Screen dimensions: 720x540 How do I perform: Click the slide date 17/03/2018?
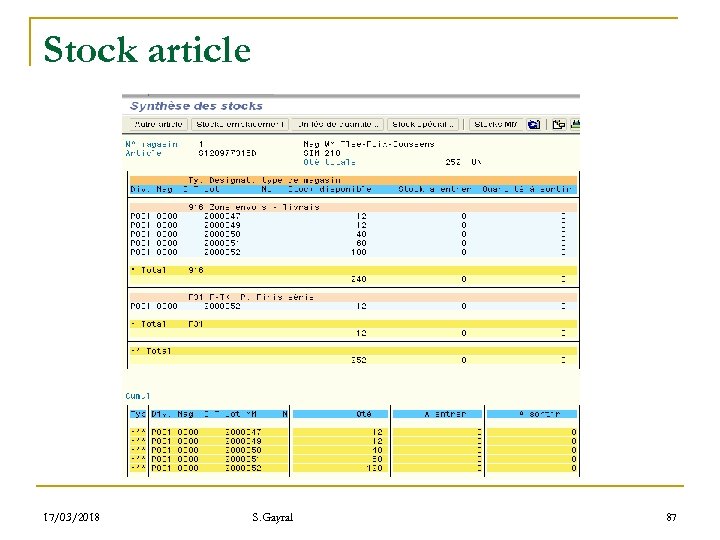[71, 517]
